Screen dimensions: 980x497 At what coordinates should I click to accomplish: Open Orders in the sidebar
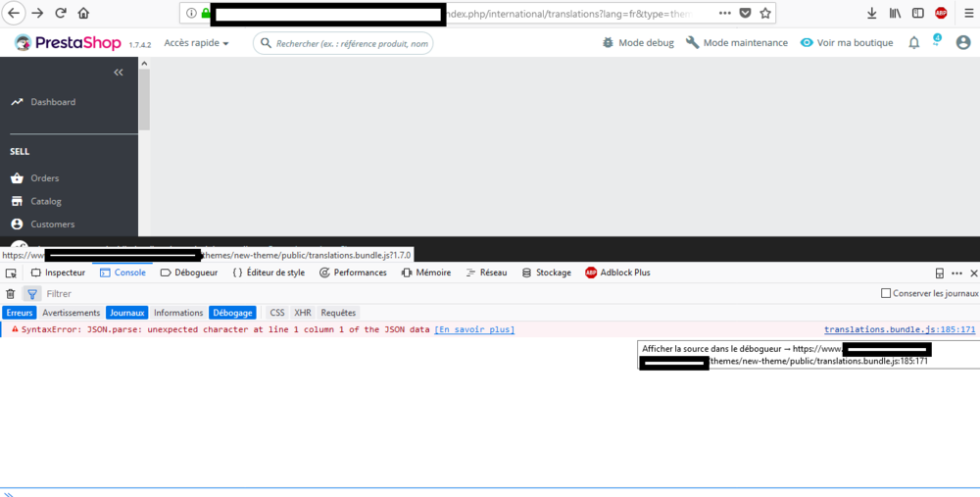pos(35,178)
